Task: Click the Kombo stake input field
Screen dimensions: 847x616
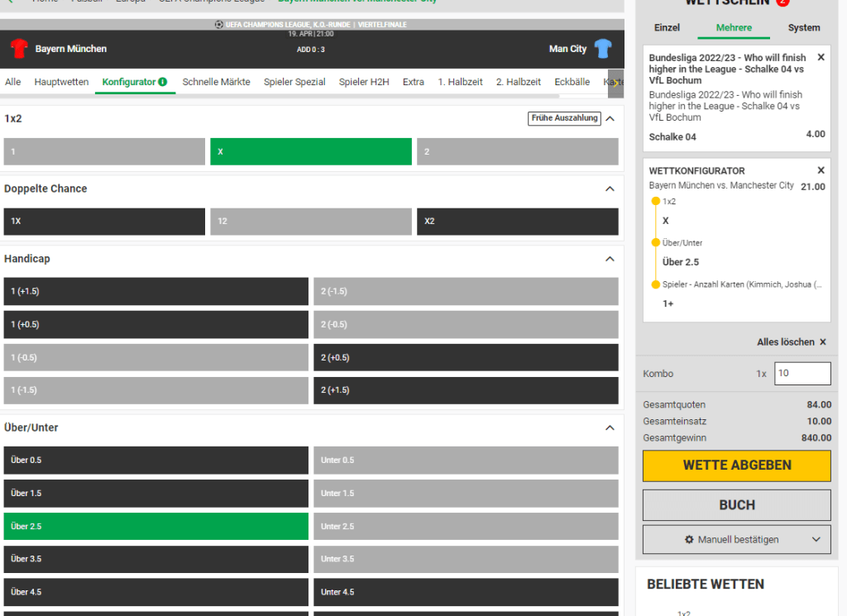Action: [x=802, y=374]
